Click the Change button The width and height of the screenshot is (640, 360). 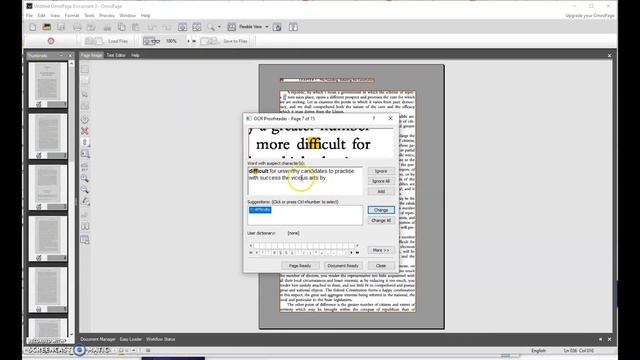pos(381,210)
